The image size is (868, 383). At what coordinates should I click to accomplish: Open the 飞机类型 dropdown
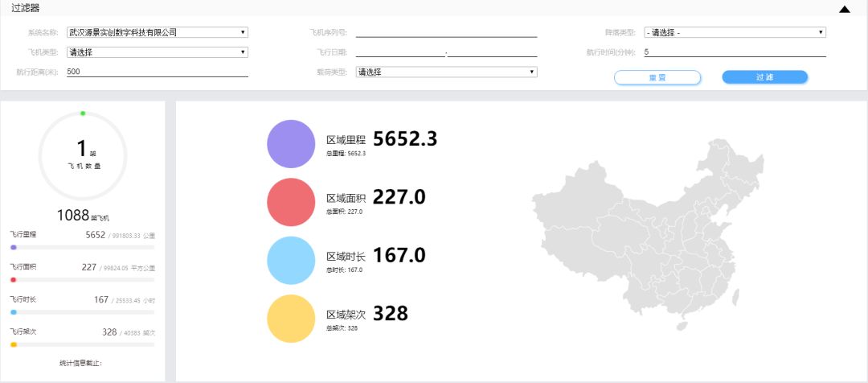click(158, 52)
